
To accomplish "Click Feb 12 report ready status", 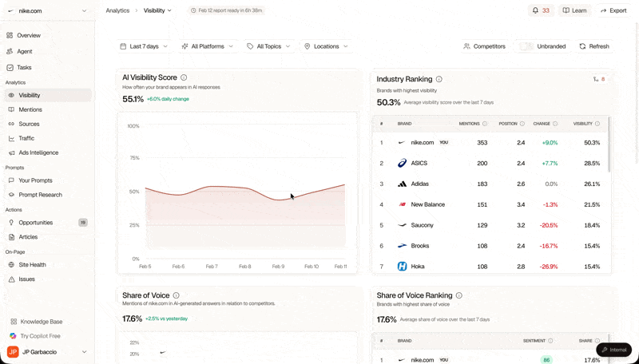I will (x=226, y=10).
